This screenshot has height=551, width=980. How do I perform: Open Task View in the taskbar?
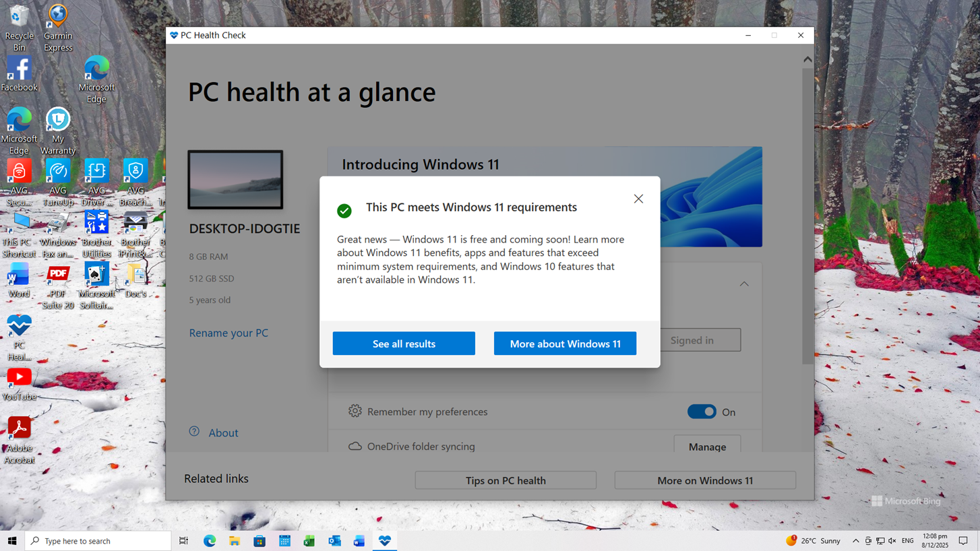[x=183, y=541]
